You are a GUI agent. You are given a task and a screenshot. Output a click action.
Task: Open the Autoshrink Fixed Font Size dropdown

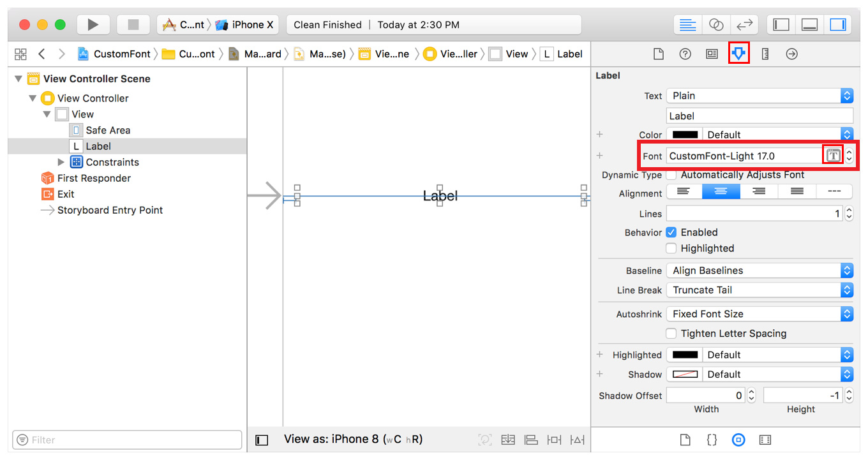[x=759, y=314]
